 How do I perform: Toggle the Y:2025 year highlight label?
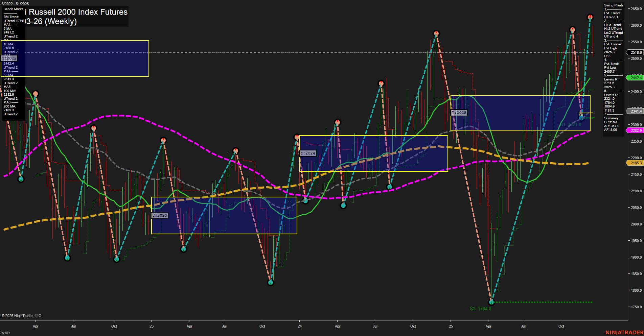(459, 112)
